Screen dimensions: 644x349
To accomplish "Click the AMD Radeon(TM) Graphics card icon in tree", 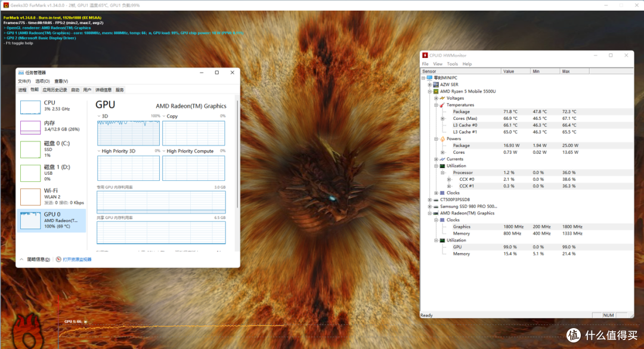I will [436, 214].
